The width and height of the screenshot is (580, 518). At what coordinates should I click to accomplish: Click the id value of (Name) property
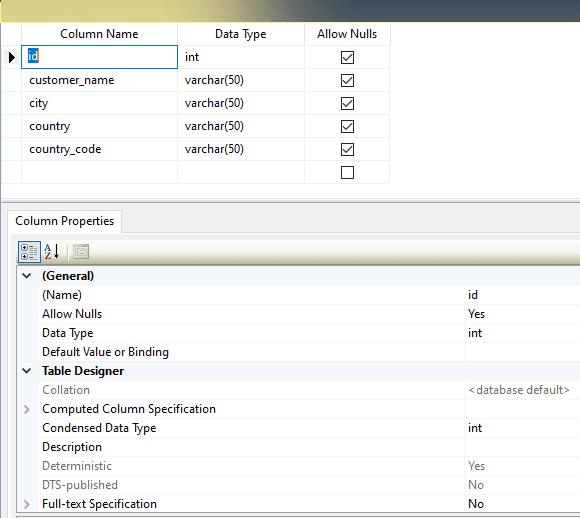pos(473,295)
